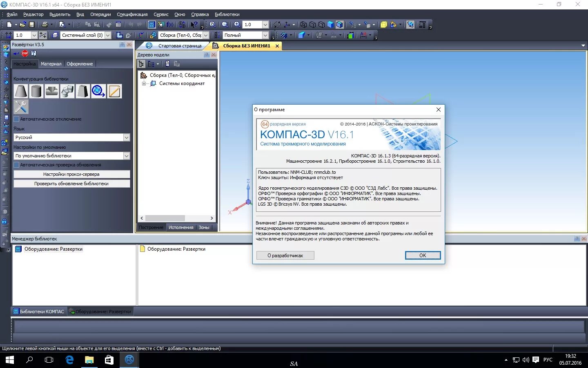Select Оборудование: Развертки in left library list
The image size is (588, 368).
point(53,249)
